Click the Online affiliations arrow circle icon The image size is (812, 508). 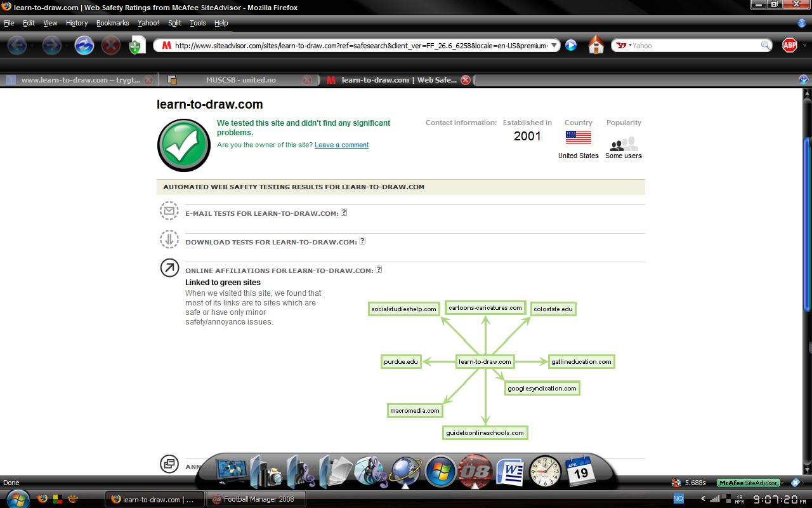tap(169, 268)
